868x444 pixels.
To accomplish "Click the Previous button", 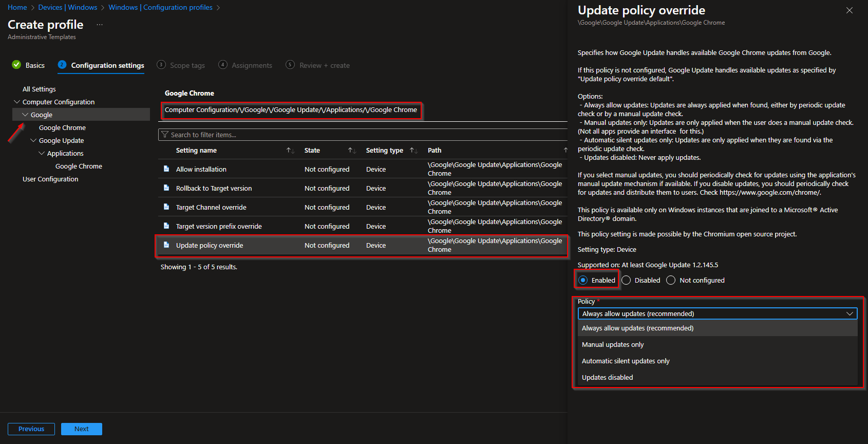I will coord(31,429).
